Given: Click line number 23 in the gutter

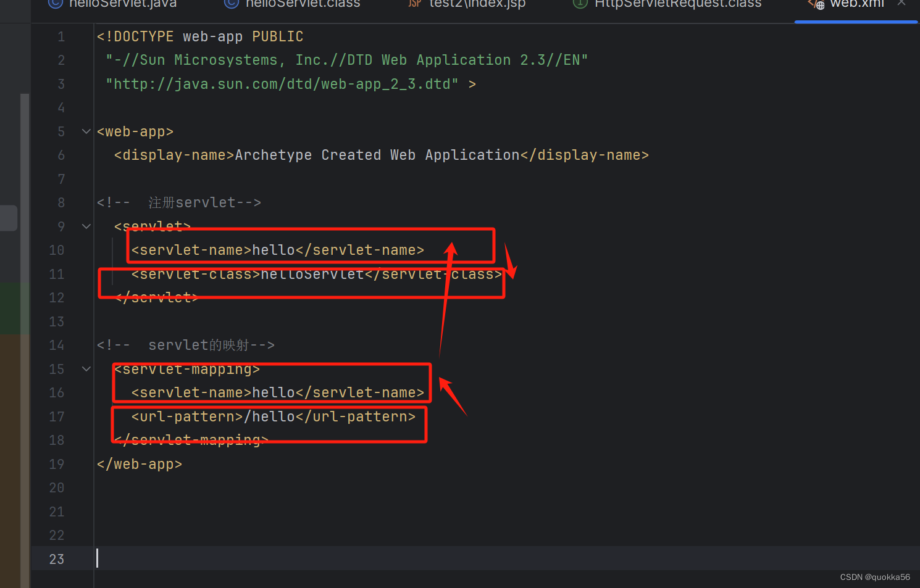Looking at the screenshot, I should point(57,559).
